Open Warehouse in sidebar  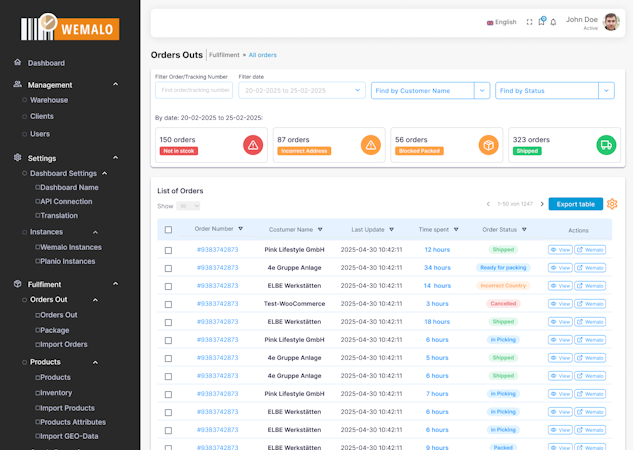[49, 100]
